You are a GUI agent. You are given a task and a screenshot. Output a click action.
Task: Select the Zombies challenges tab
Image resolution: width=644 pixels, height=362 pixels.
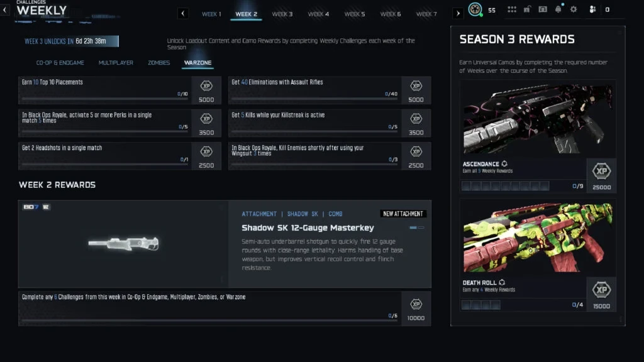coord(158,63)
